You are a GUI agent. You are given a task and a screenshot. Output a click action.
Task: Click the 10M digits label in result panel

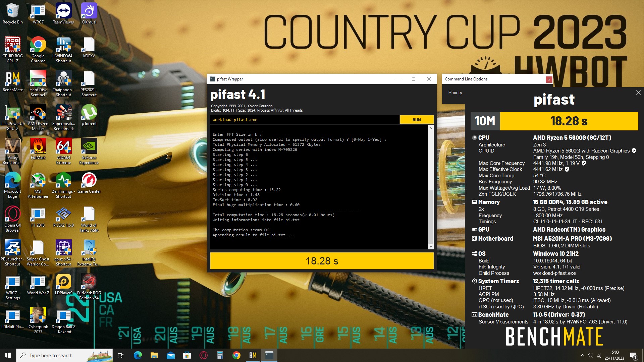pyautogui.click(x=485, y=121)
